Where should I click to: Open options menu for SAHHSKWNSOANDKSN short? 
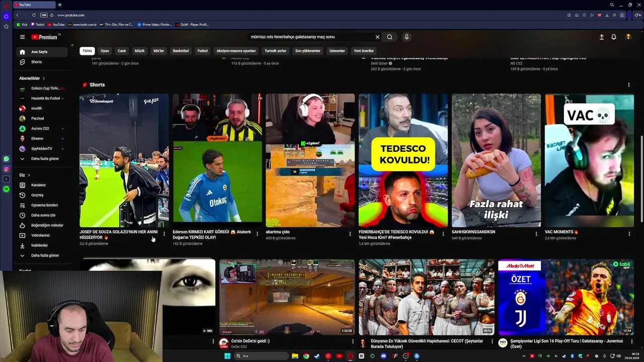tap(536, 234)
